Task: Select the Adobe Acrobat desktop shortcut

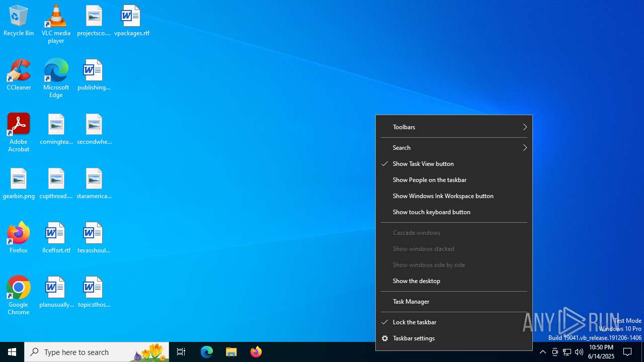Action: tap(19, 133)
